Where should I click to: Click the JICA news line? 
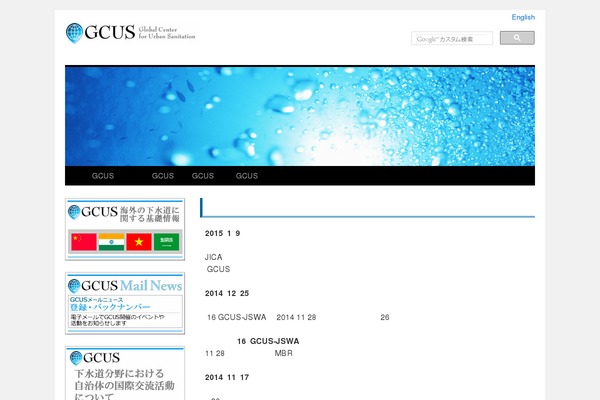click(x=214, y=257)
